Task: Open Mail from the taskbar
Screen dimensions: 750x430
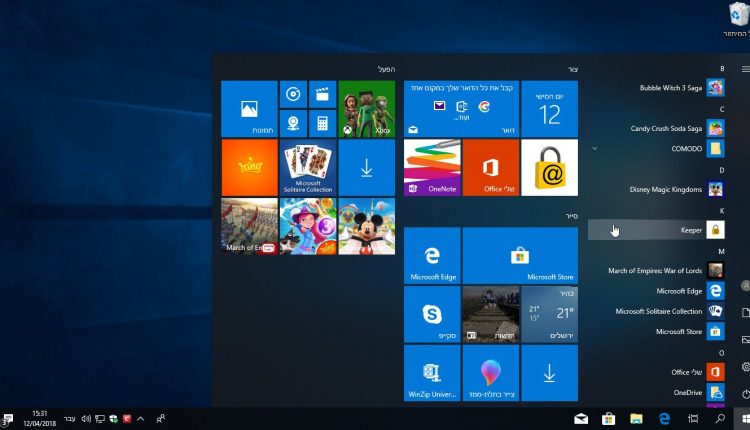Action: [581, 419]
